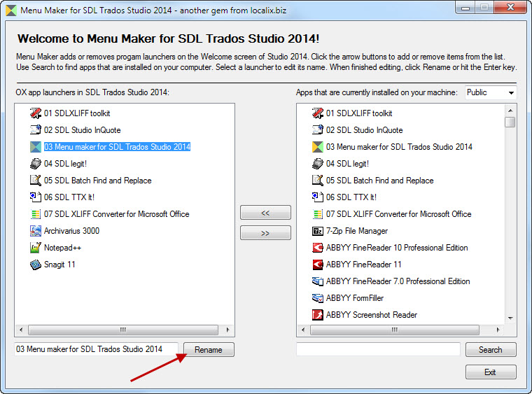Screen dimensions: 532x394
Task: Select 05 SDL Batch Find and Replace in left list
Action: (x=97, y=181)
